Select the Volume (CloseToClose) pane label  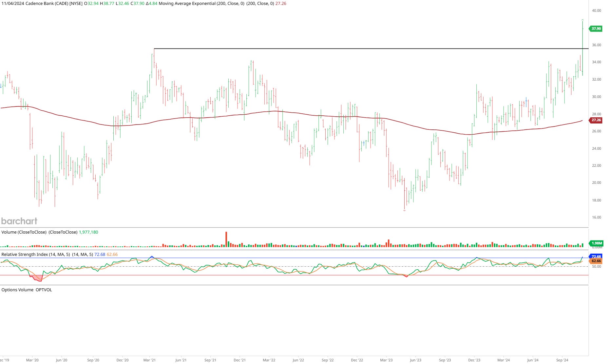[24, 232]
